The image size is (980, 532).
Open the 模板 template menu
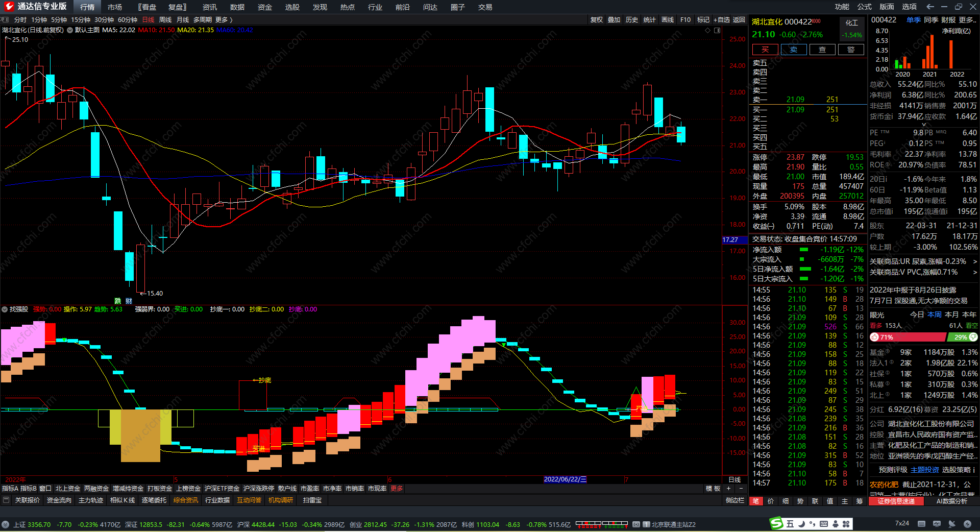click(713, 489)
